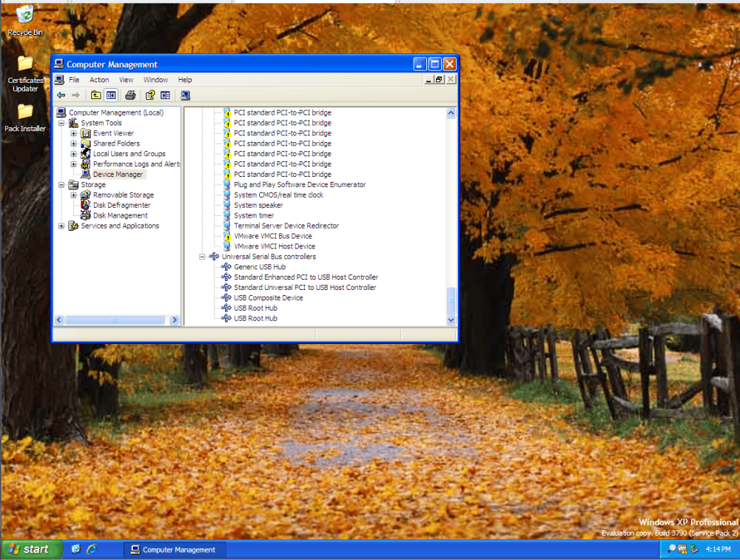Select the System speaker device
740x560 pixels.
click(258, 205)
